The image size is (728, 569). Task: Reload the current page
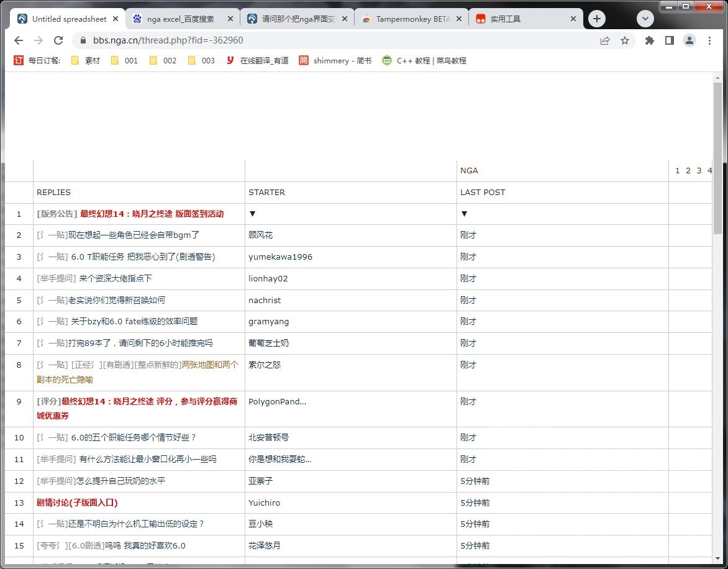[x=58, y=39]
